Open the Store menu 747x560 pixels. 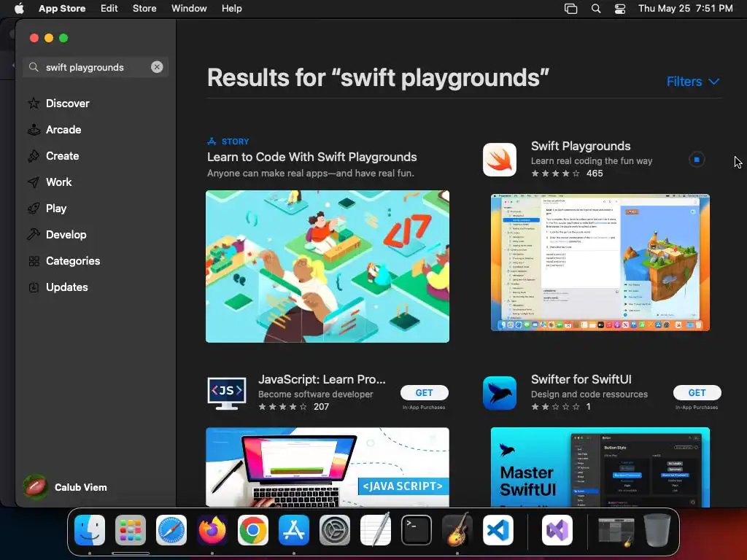[x=144, y=9]
